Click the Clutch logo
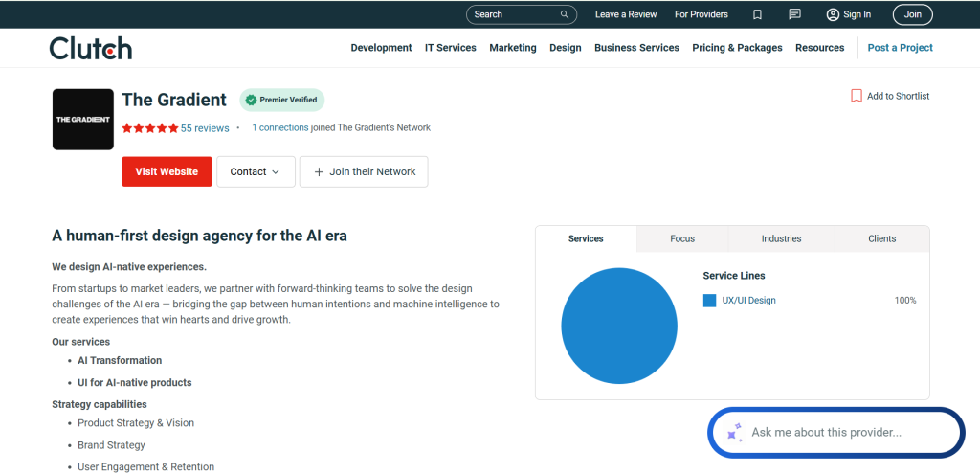980x474 pixels. pyautogui.click(x=91, y=48)
